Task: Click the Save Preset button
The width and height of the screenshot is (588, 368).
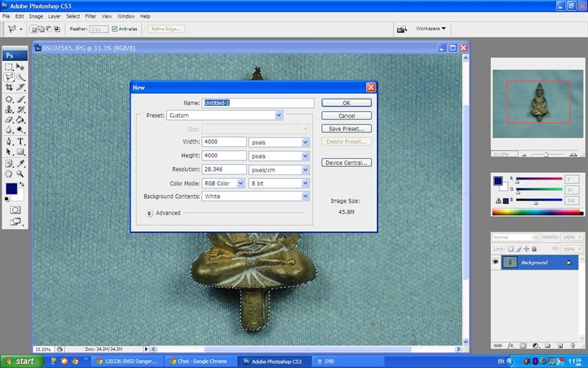Action: click(346, 129)
